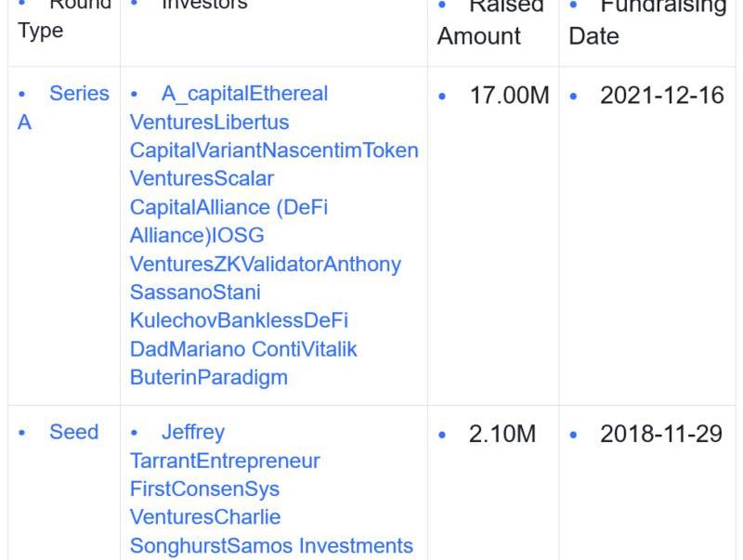Screen dimensions: 743x560
Task: Open the SonghurstSamos Investments link
Action: coord(271,545)
